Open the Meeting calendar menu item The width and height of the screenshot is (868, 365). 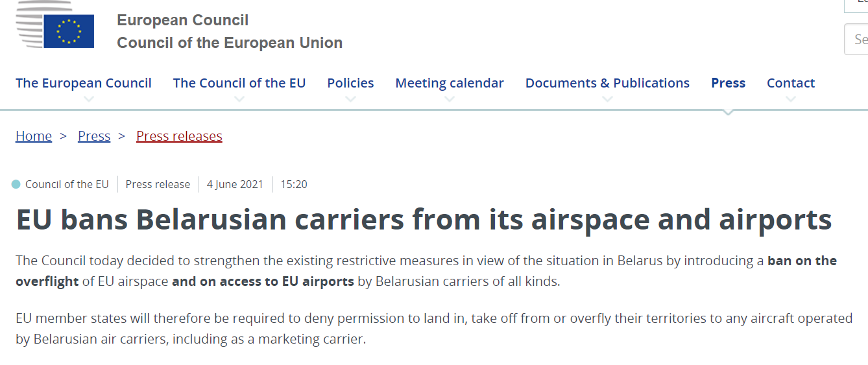pos(450,83)
